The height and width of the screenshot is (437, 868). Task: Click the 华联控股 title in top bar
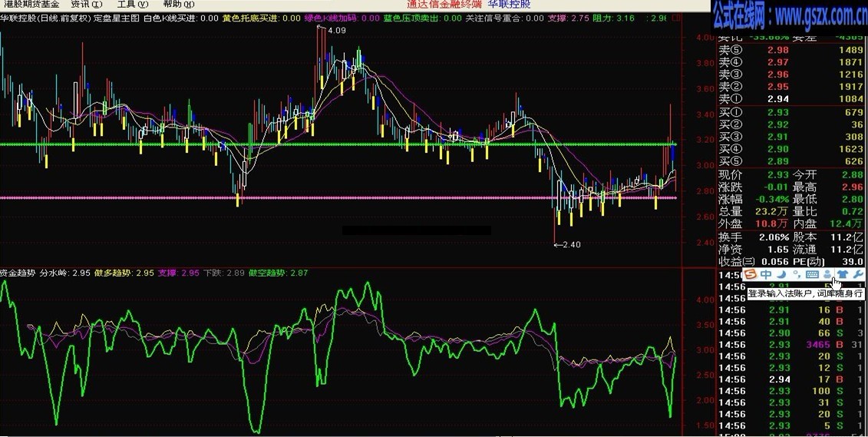(510, 5)
